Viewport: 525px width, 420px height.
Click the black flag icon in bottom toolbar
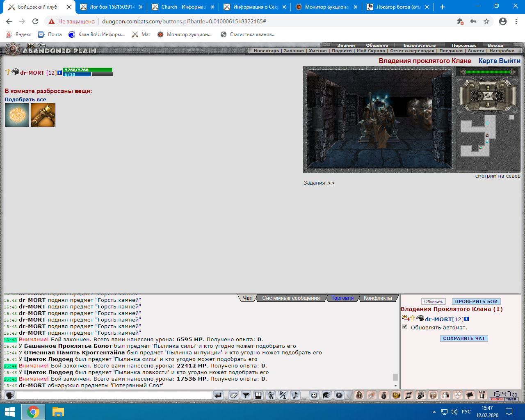click(470, 395)
